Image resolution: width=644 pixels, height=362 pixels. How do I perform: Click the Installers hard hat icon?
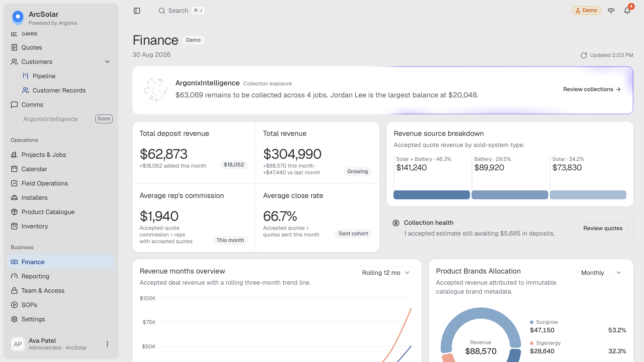14,198
